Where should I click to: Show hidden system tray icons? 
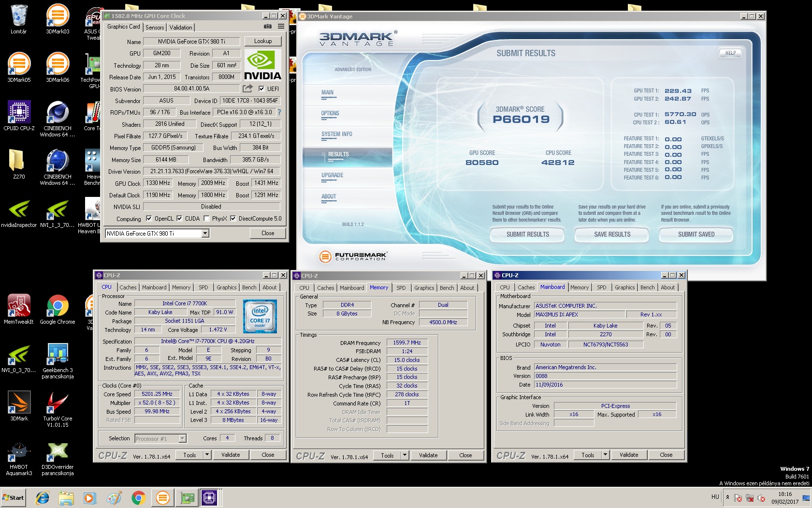point(727,497)
